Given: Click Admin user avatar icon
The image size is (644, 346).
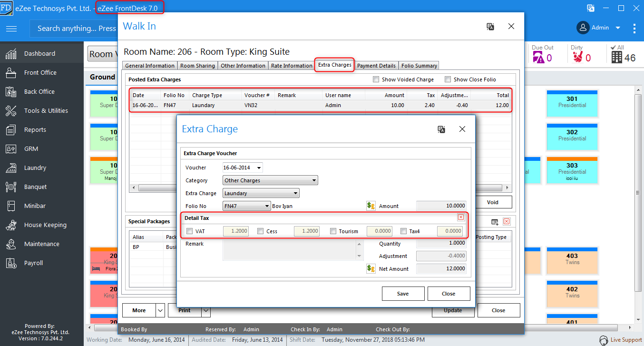Looking at the screenshot, I should [583, 28].
